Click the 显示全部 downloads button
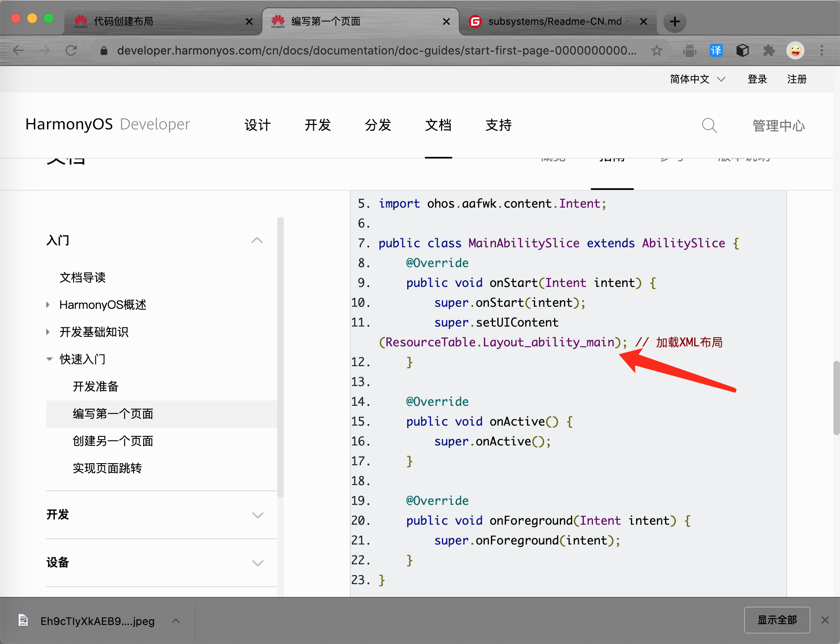Viewport: 840px width, 644px height. pos(777,620)
